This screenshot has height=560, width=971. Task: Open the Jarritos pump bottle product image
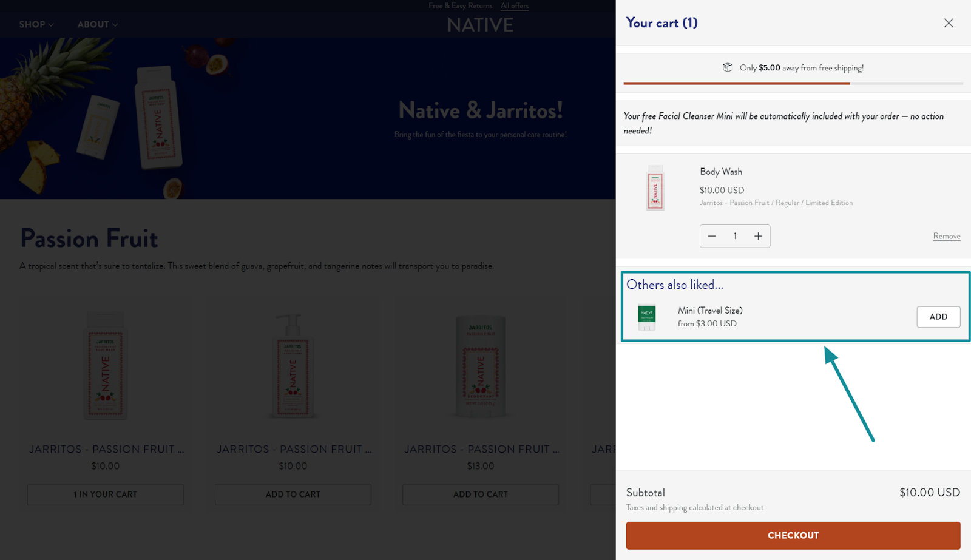pyautogui.click(x=293, y=365)
